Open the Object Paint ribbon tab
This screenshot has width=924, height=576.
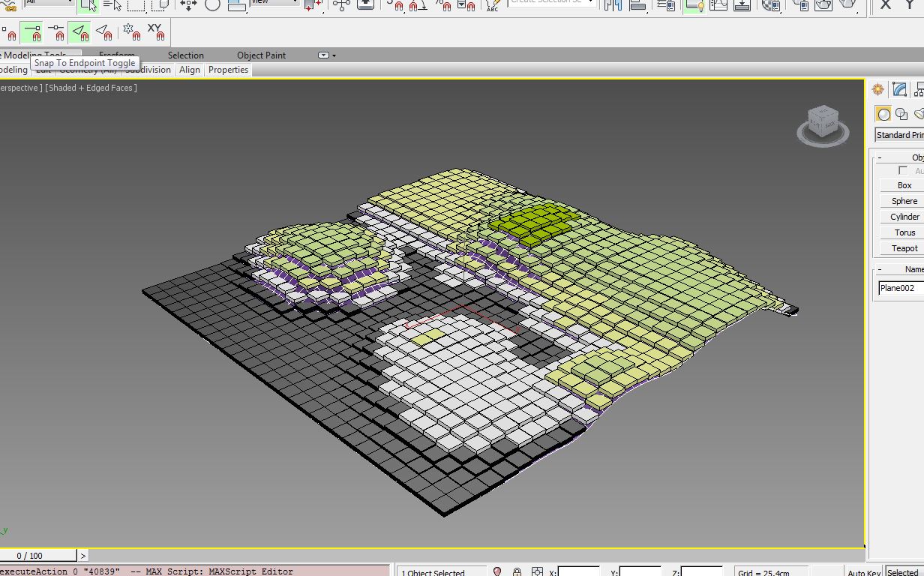[262, 55]
